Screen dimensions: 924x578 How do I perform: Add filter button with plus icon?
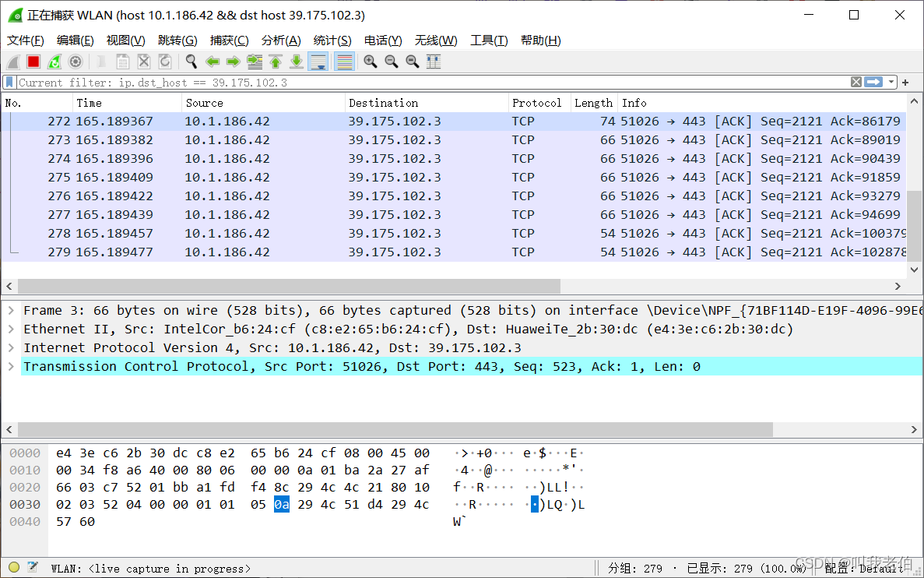tap(905, 83)
